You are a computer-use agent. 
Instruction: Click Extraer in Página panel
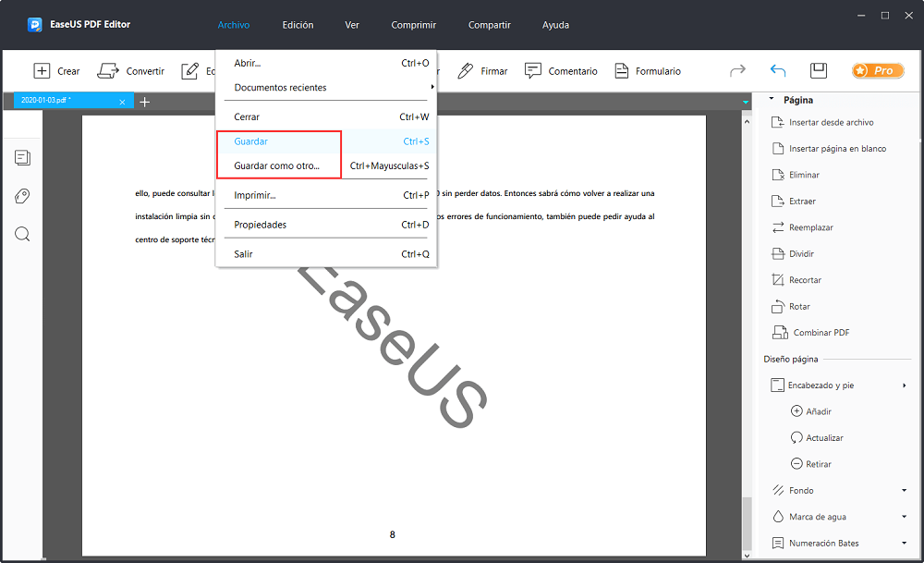point(794,202)
